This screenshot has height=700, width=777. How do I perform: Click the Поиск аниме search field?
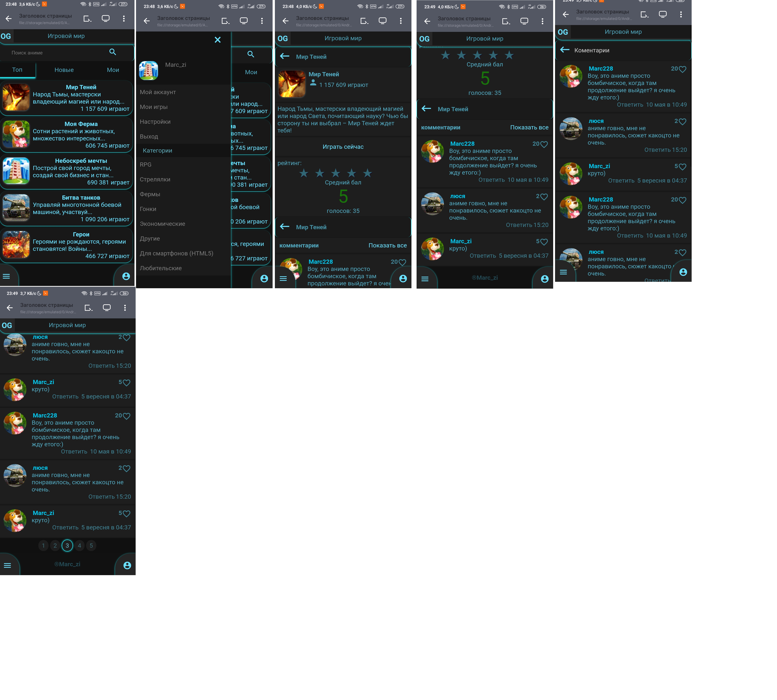pyautogui.click(x=54, y=53)
